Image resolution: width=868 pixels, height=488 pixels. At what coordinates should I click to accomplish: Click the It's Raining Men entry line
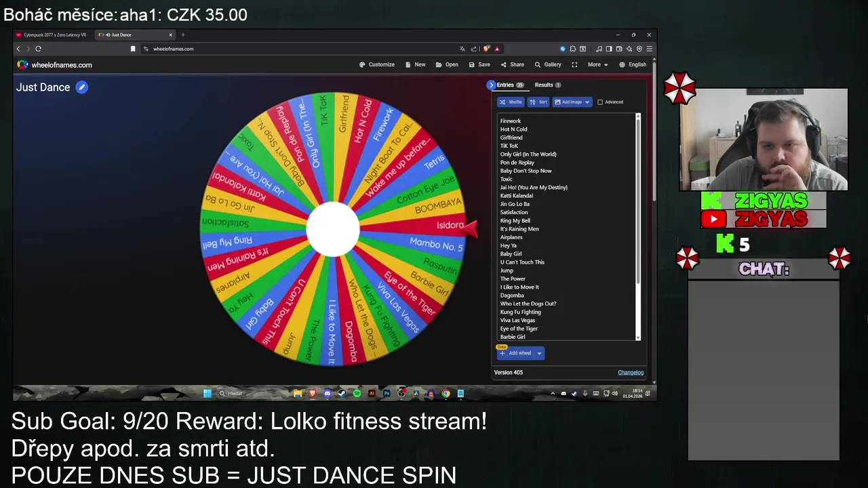(x=519, y=228)
